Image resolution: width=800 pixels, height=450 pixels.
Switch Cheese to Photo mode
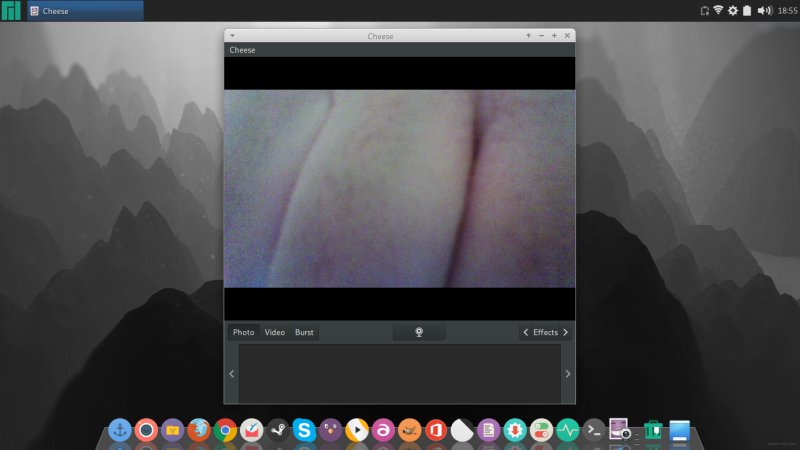[x=243, y=332]
